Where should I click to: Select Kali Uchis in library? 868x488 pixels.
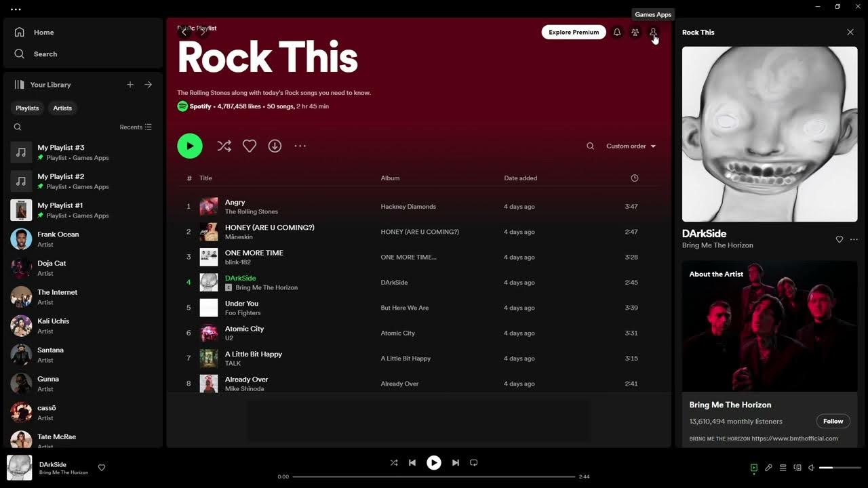(83, 326)
